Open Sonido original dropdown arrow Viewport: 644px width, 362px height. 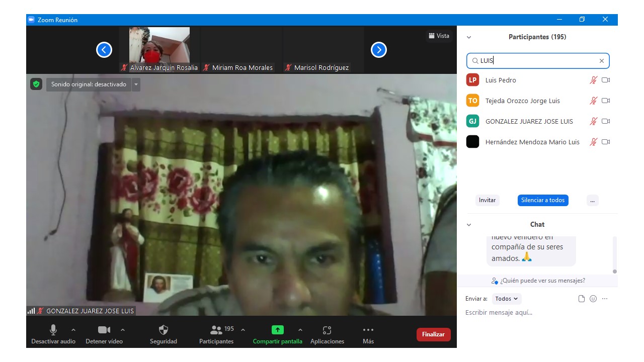click(136, 84)
